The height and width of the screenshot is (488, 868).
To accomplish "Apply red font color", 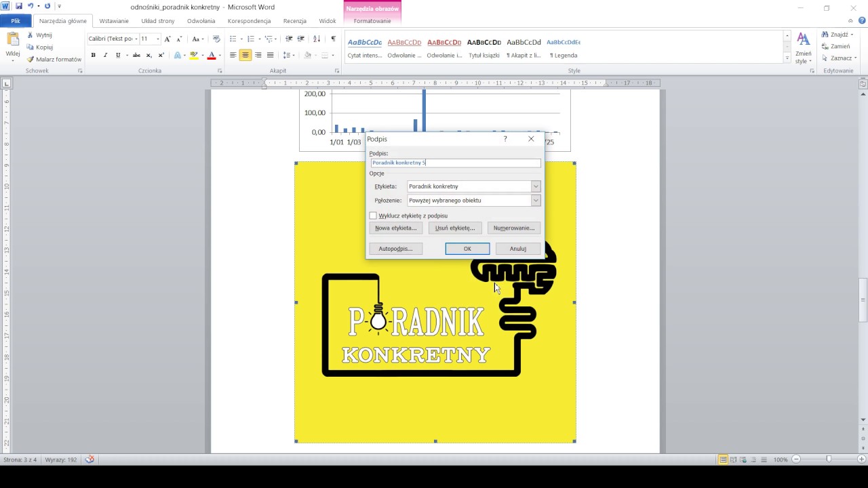I will pos(211,55).
